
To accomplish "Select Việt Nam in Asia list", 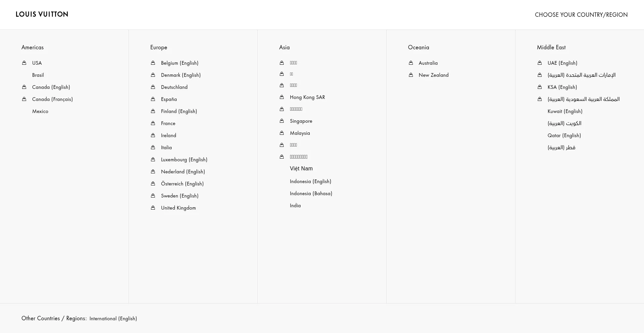I will [x=301, y=169].
